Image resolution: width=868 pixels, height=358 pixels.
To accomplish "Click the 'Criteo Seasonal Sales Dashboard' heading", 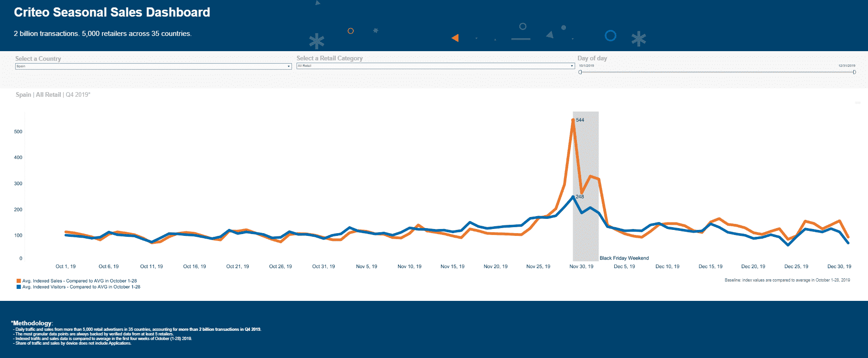I will 112,12.
